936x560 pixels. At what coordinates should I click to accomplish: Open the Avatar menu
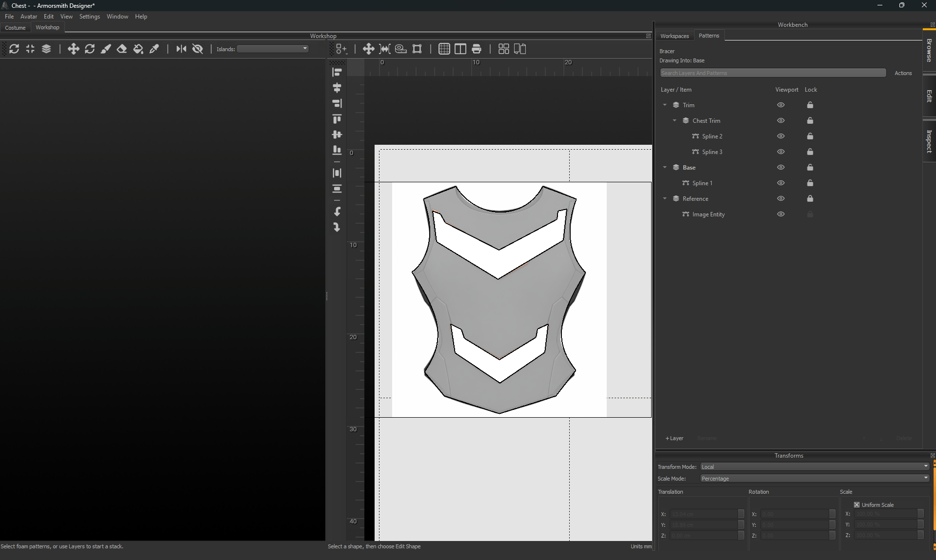(29, 17)
